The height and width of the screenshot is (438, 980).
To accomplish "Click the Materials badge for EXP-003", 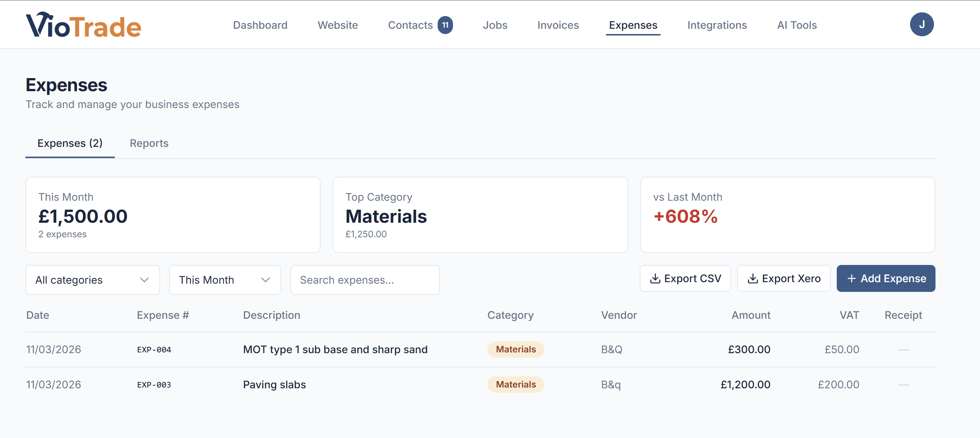I will coord(515,385).
